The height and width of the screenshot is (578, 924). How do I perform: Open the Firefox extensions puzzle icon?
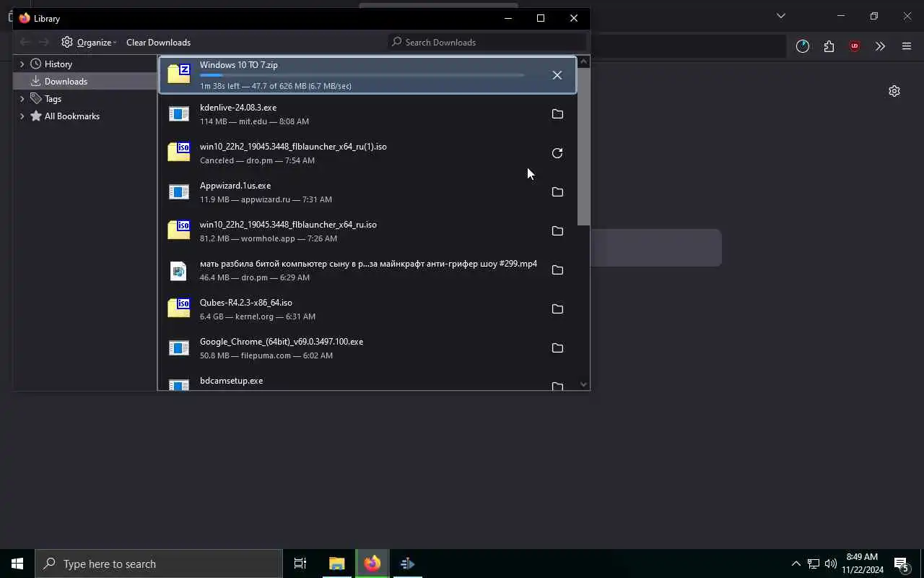point(829,46)
